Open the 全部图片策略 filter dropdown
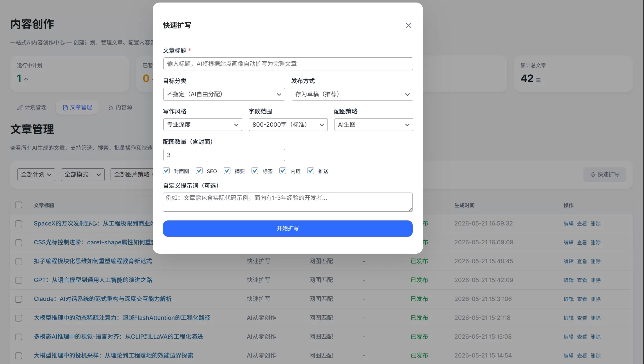The width and height of the screenshot is (644, 364). point(132,175)
